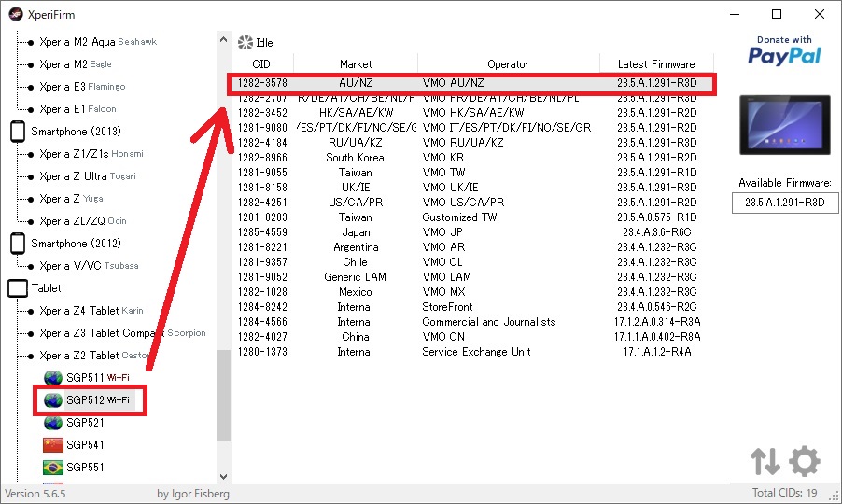Screen dimensions: 842x504
Task: Click the SGP511 Wi-Fi globe icon
Action: [x=53, y=378]
